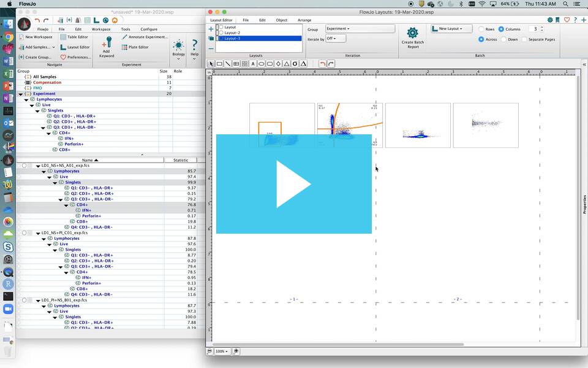Viewport: 588px width, 368px height.
Task: Open the Group Experiment dropdown
Action: click(x=360, y=29)
